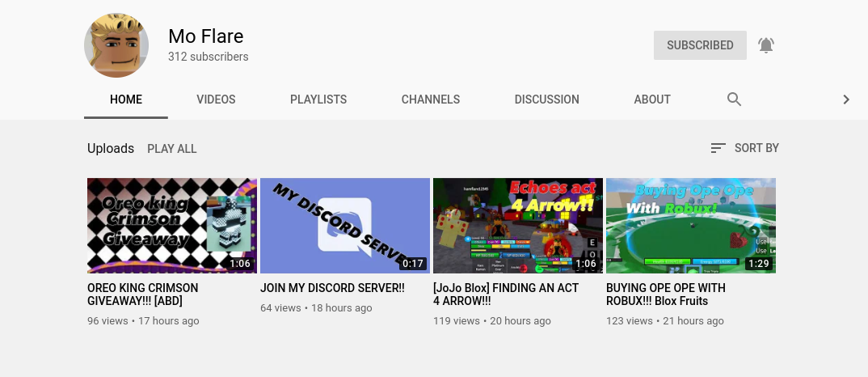Viewport: 868px width, 377px height.
Task: Click '123 views • 21 hours ago' text
Action: [665, 321]
